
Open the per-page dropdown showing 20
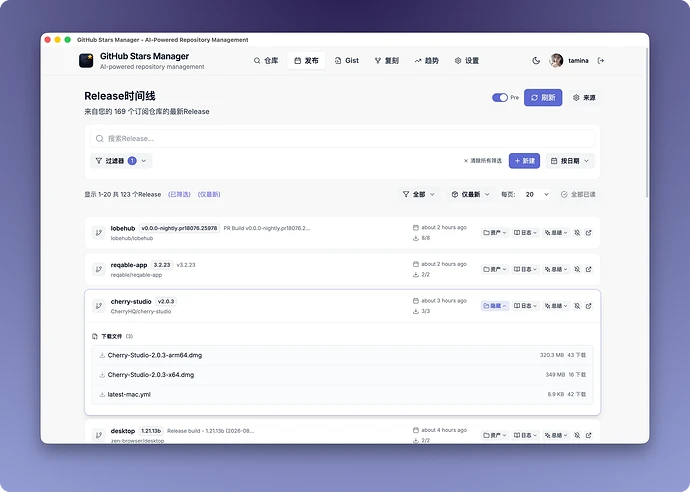pos(535,194)
